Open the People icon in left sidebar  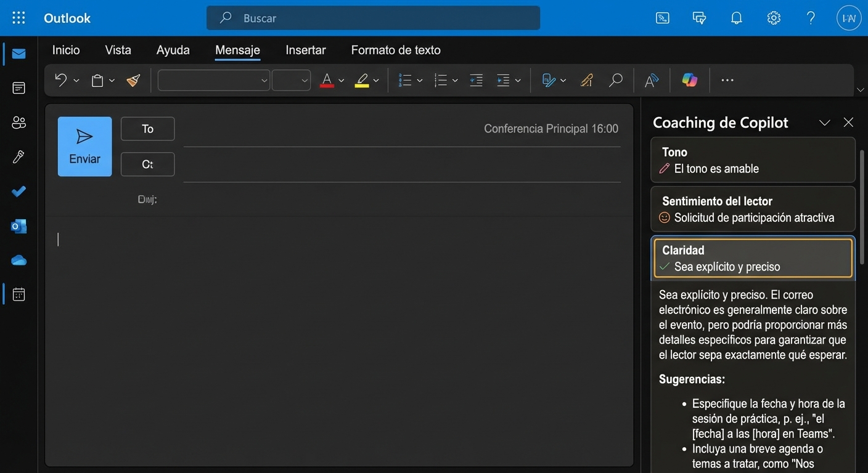[x=18, y=123]
